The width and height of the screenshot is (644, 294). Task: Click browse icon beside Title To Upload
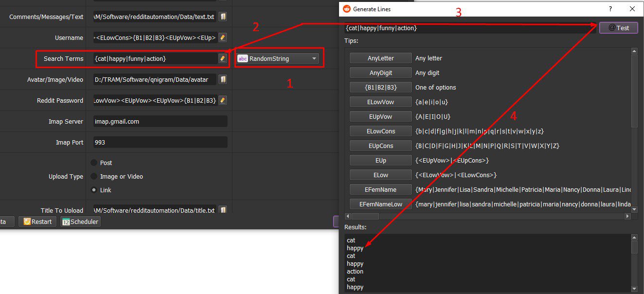[223, 210]
